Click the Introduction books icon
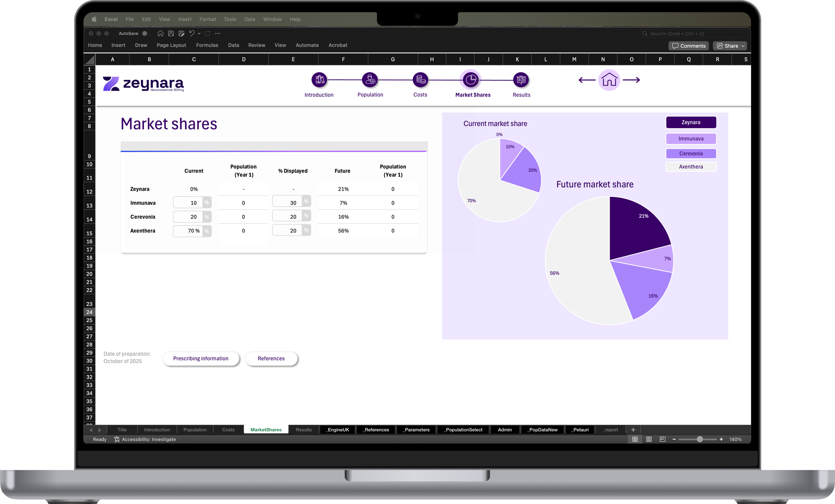 [319, 80]
